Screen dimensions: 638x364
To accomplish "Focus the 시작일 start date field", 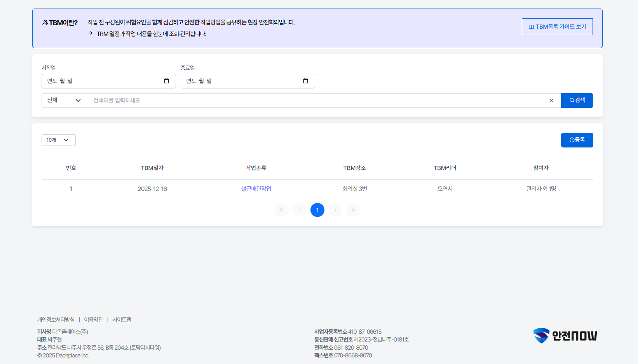I will 103,81.
